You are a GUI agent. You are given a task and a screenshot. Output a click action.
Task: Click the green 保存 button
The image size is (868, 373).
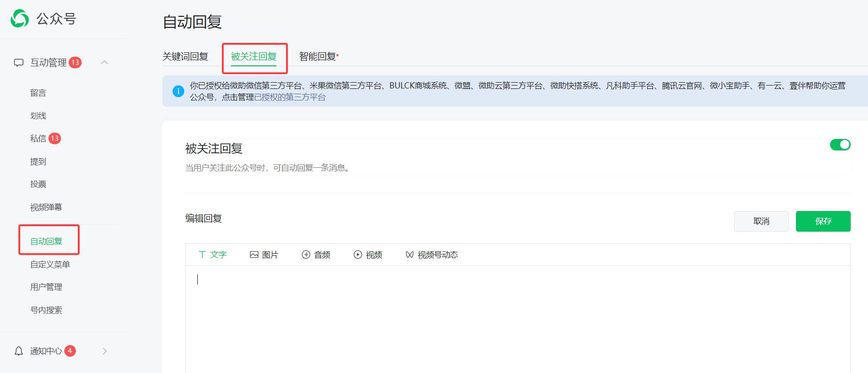(823, 221)
